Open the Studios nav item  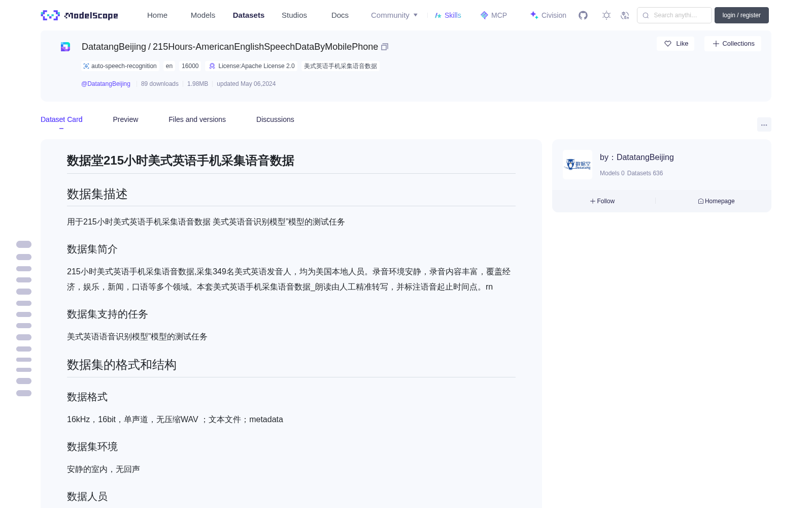(294, 15)
